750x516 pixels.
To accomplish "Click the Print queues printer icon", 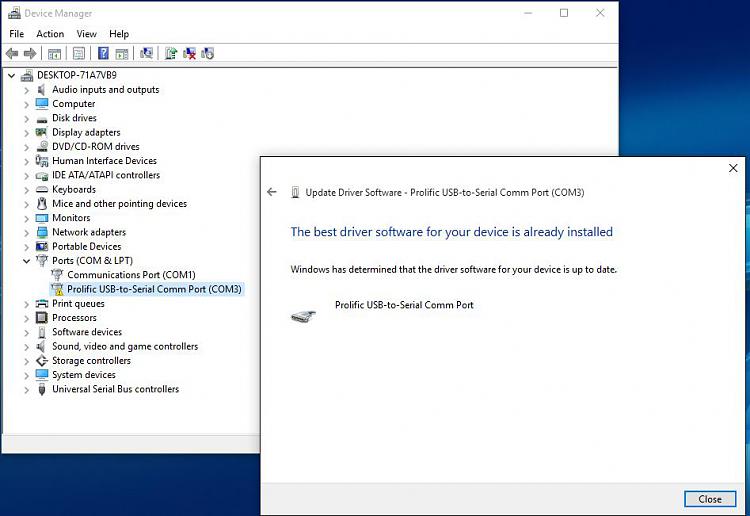I will pyautogui.click(x=42, y=304).
